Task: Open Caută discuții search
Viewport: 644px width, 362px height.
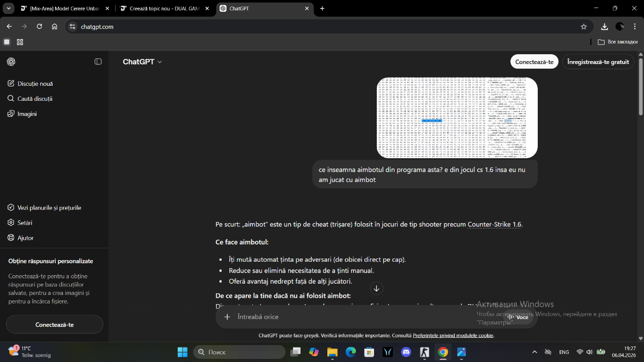Action: coord(35,99)
